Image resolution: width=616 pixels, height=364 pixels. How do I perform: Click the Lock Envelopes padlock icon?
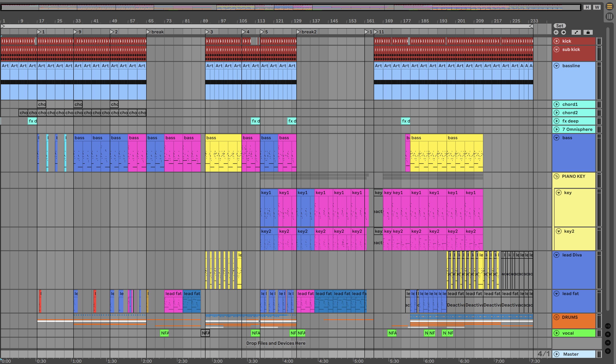(x=588, y=32)
